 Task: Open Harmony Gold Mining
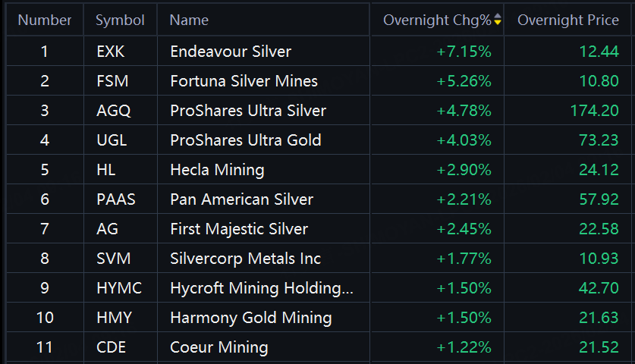pyautogui.click(x=250, y=318)
